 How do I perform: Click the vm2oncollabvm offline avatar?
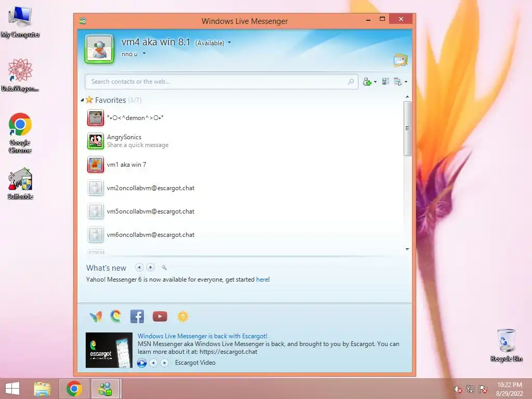click(96, 188)
